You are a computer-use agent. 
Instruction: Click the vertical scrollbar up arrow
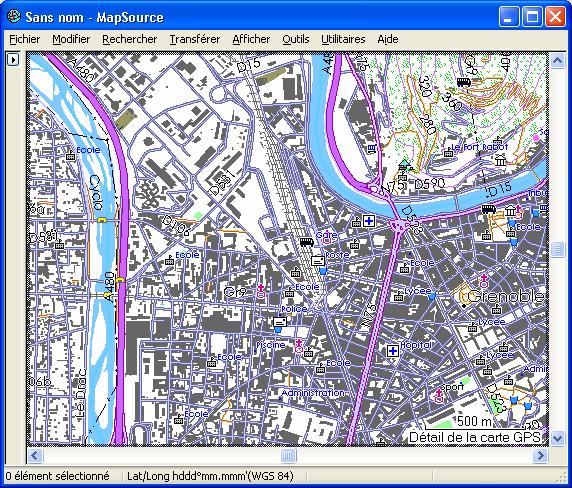(557, 60)
